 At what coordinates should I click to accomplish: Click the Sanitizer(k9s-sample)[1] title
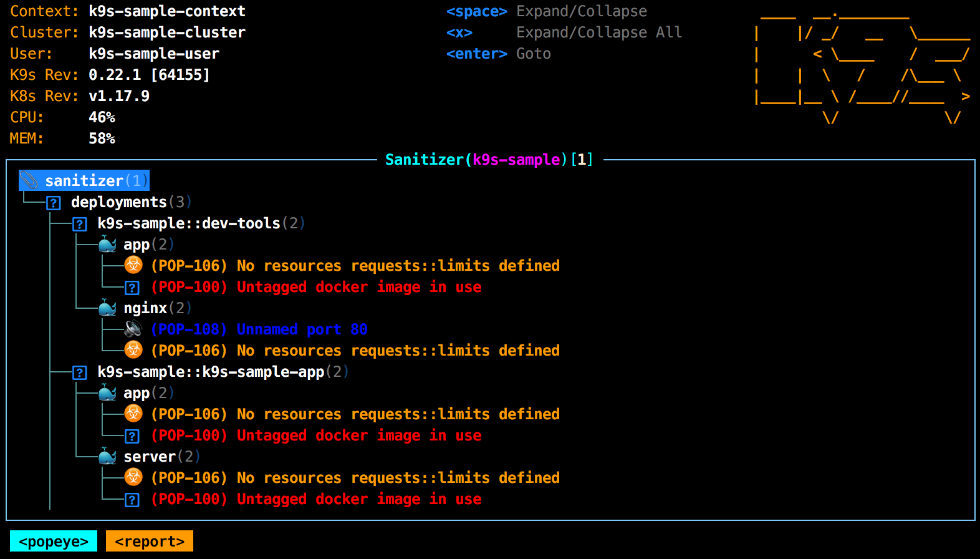click(489, 160)
